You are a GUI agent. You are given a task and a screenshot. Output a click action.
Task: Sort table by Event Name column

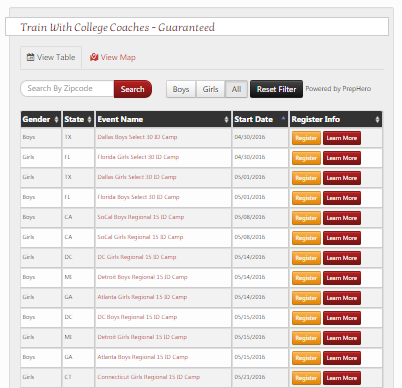pos(163,119)
